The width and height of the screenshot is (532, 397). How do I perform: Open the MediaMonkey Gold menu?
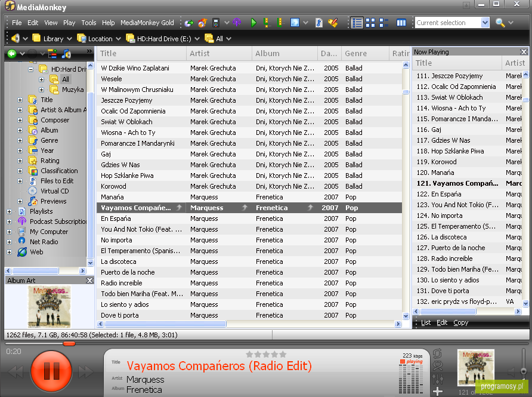point(147,23)
